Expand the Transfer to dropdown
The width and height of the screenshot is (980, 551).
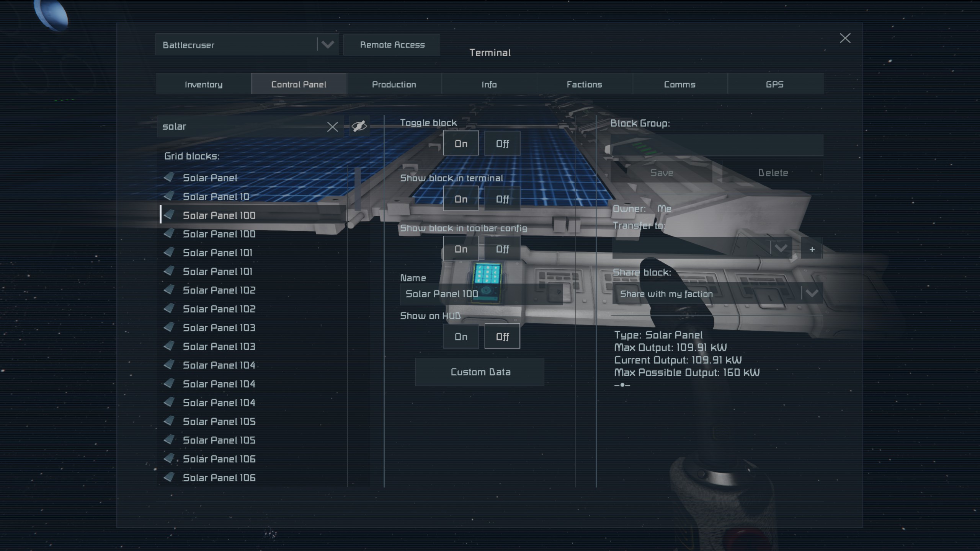(781, 248)
